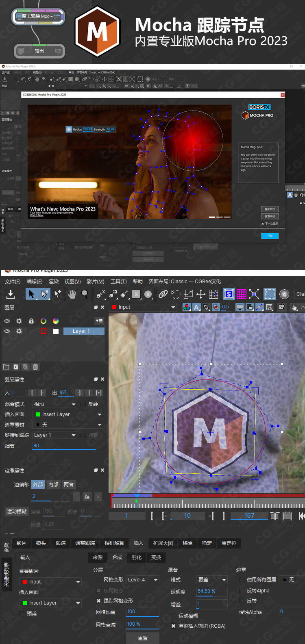Click the 开始 button in splash dialog
Viewport: 305px width, 644px height.
pos(270,236)
